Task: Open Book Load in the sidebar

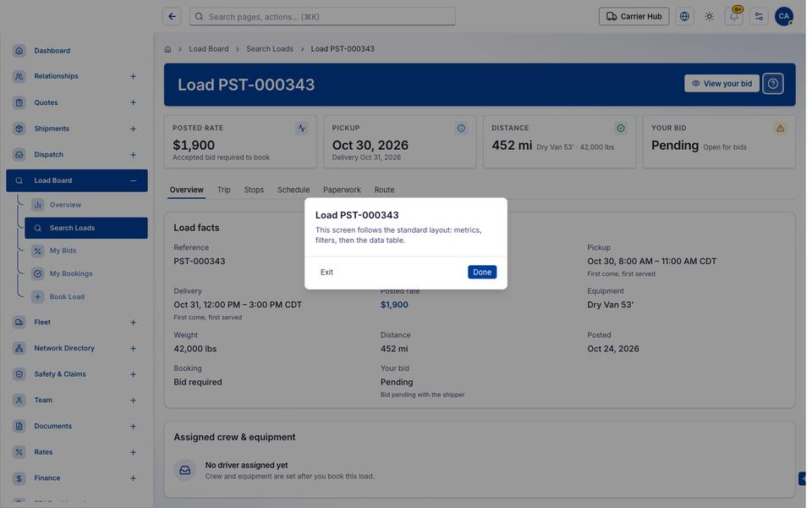Action: (86, 297)
